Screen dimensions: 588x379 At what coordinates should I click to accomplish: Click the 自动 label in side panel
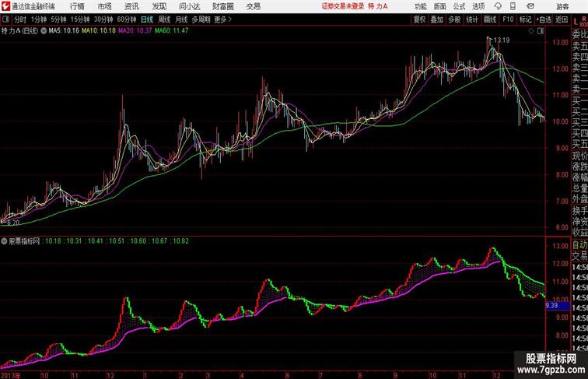[579, 245]
